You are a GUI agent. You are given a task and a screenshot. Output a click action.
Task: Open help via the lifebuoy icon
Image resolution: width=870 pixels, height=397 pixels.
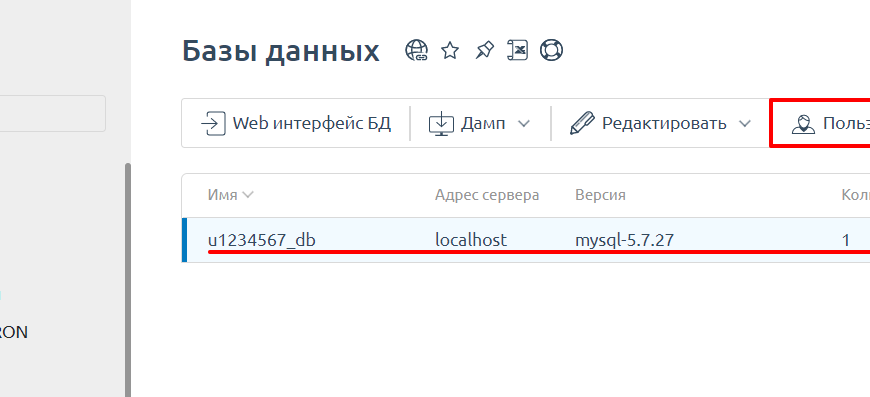point(552,50)
